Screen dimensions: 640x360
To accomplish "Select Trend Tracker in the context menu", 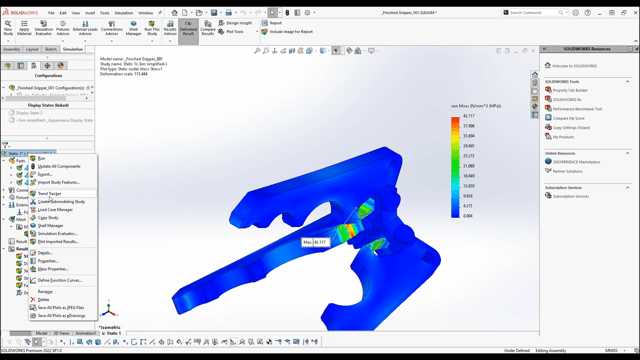I will click(x=63, y=193).
